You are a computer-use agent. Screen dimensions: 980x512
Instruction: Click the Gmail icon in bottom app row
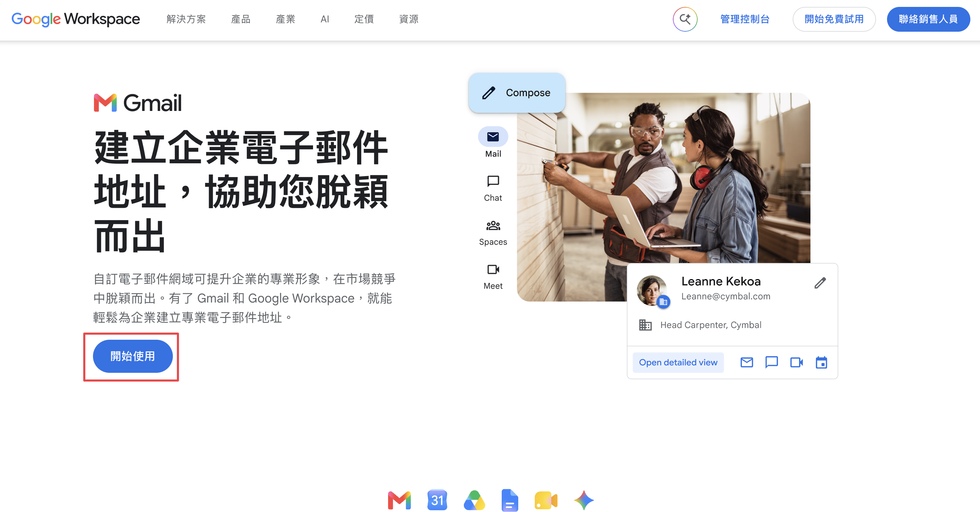pos(399,500)
